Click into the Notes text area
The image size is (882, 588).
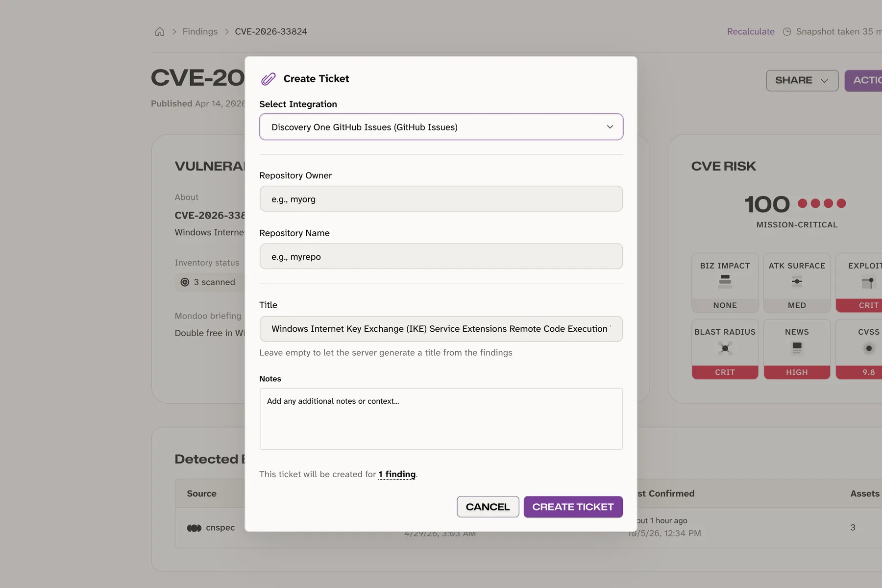441,419
